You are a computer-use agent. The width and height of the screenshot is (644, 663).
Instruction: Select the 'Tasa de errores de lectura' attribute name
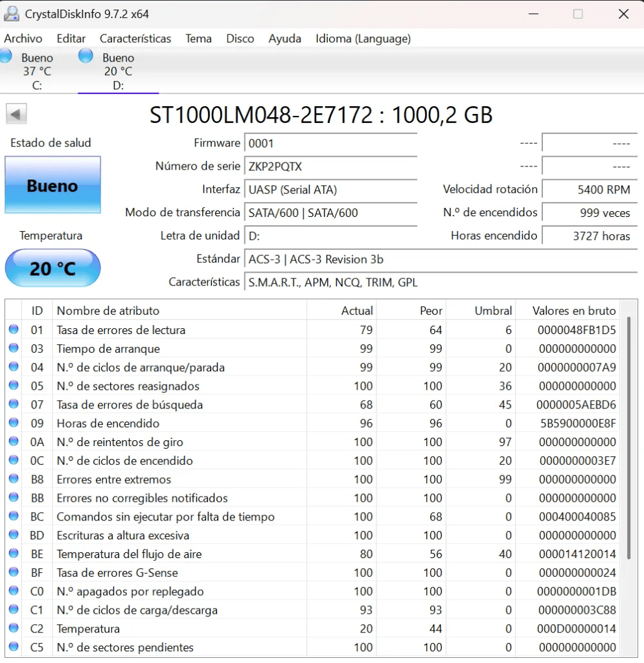pos(121,330)
